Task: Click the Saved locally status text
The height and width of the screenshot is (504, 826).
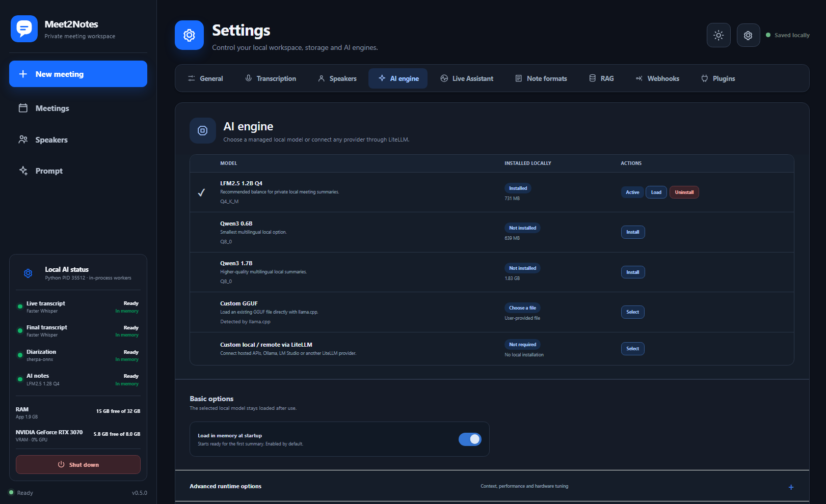Action: [x=792, y=35]
